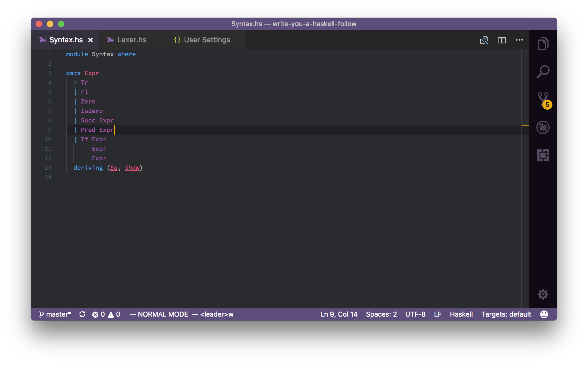This screenshot has height=365, width=588.
Task: Change file encoding via UTF-8 selector
Action: (x=415, y=314)
